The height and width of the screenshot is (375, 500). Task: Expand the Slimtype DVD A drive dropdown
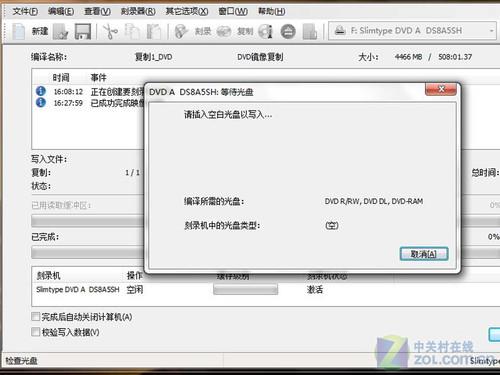tap(491, 31)
